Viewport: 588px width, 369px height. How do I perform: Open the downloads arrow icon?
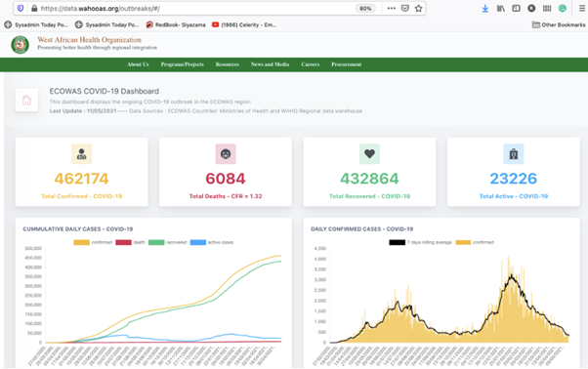(x=484, y=8)
